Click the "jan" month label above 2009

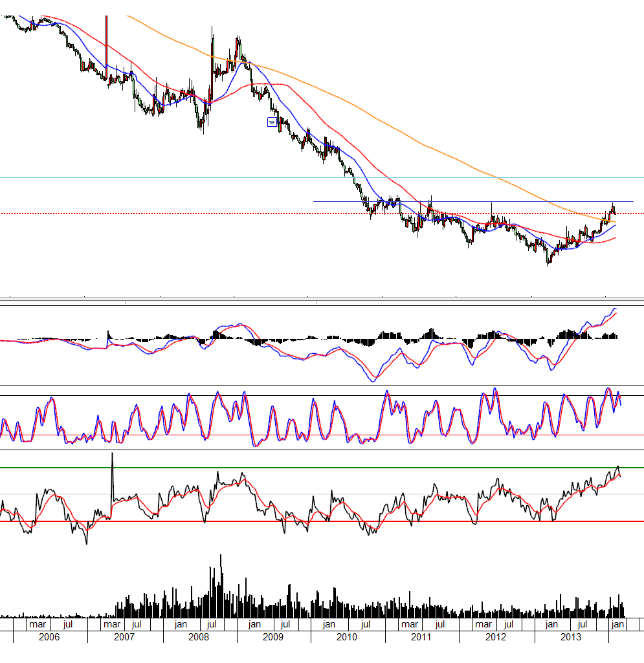[254, 624]
